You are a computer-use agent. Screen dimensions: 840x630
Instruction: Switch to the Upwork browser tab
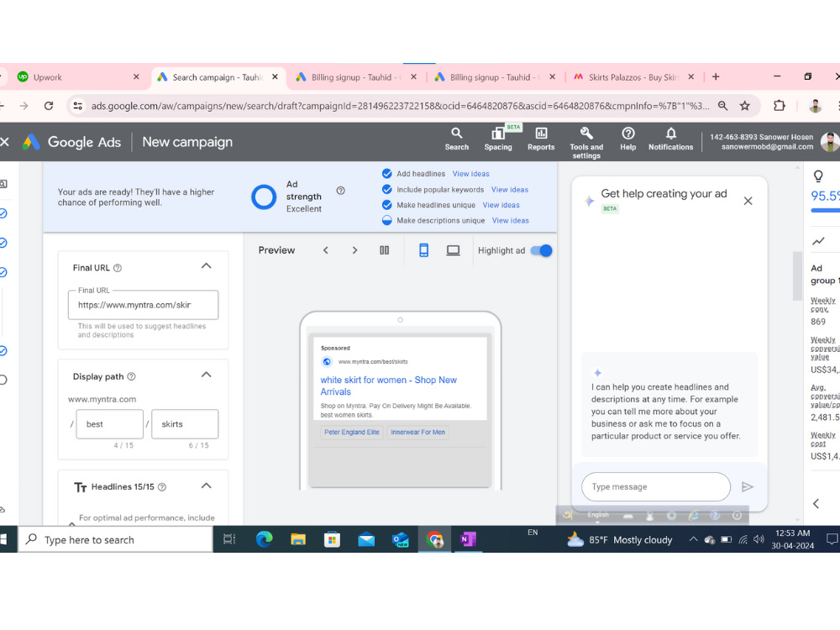77,77
